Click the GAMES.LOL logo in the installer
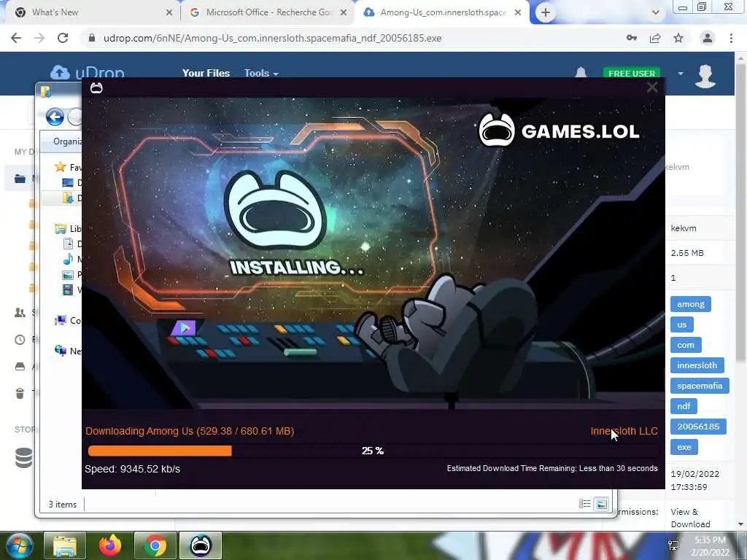 [x=558, y=130]
